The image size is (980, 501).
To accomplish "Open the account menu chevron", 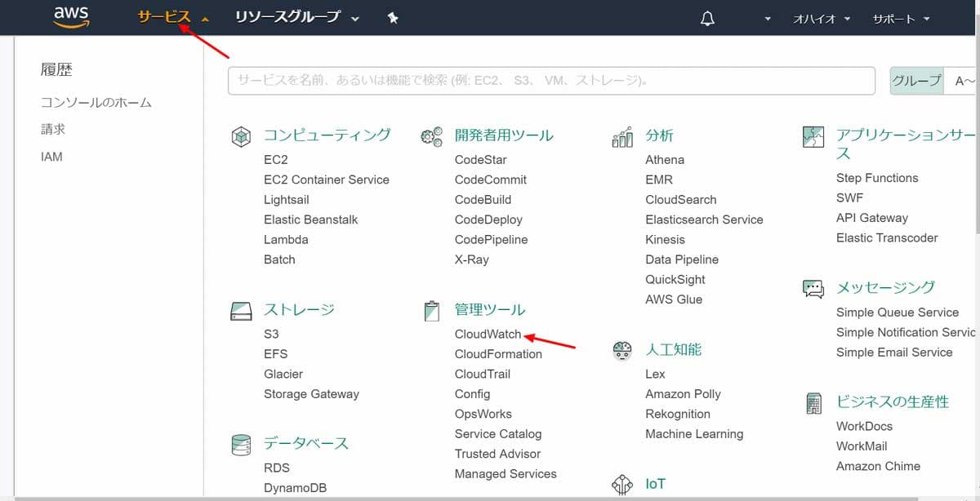I will [766, 17].
